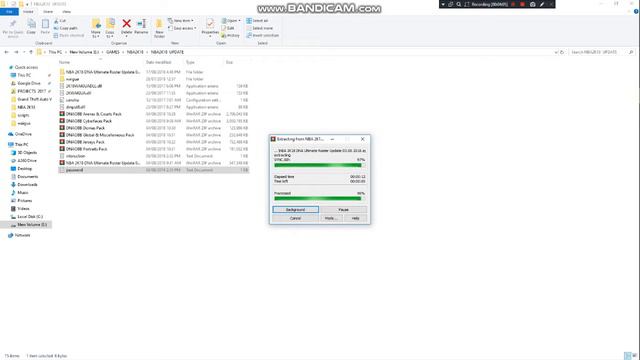Open the New item dropdown
640x360 pixels.
181,21
